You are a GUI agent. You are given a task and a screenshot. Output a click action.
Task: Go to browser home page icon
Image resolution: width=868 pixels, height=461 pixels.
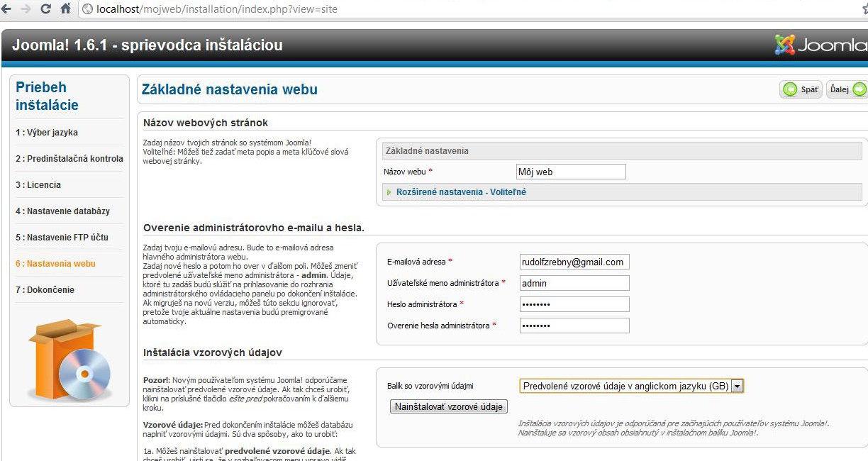click(65, 9)
